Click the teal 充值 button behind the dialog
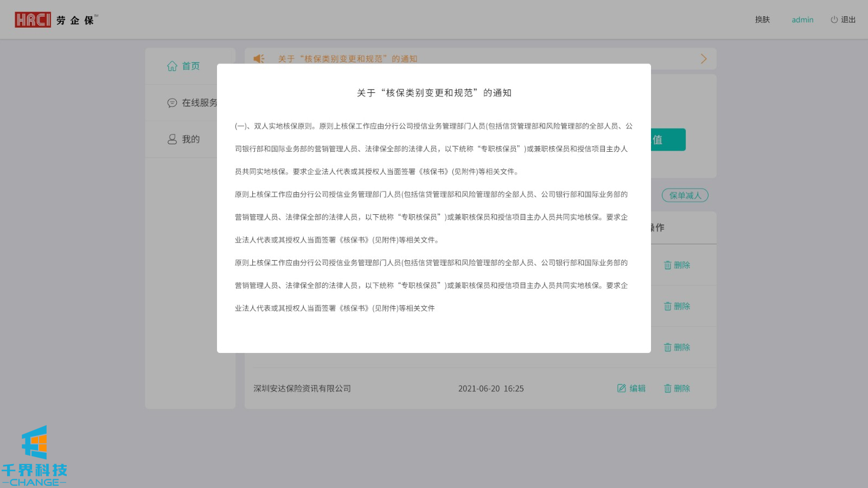The height and width of the screenshot is (488, 868). 668,140
